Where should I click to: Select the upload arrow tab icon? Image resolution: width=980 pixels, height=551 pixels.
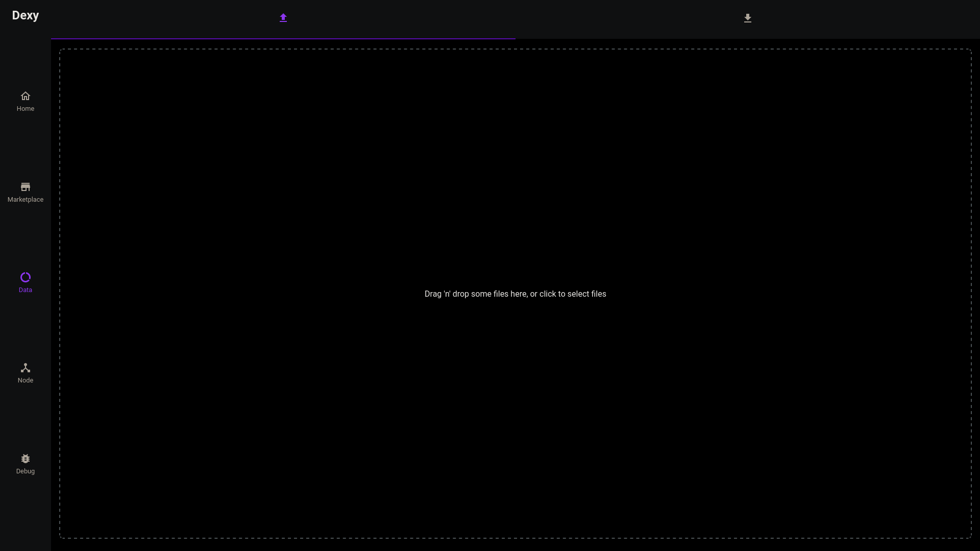pyautogui.click(x=283, y=18)
